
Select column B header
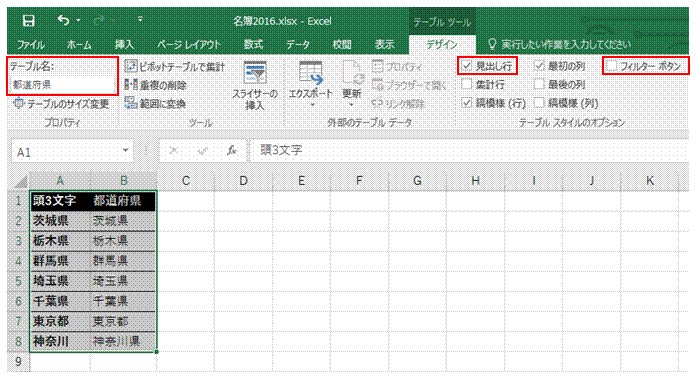pyautogui.click(x=124, y=181)
